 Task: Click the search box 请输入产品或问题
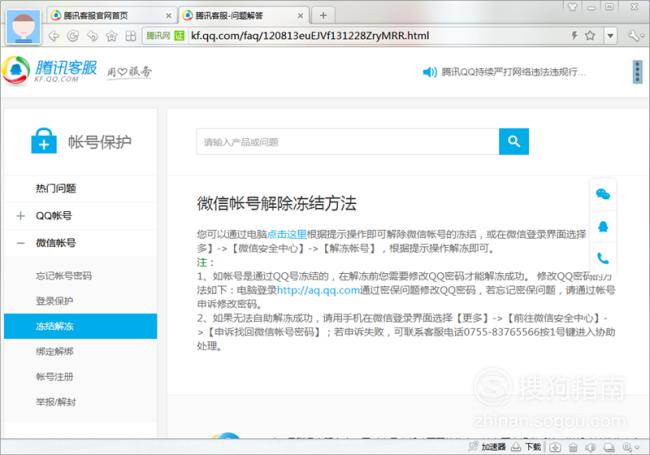(x=347, y=142)
